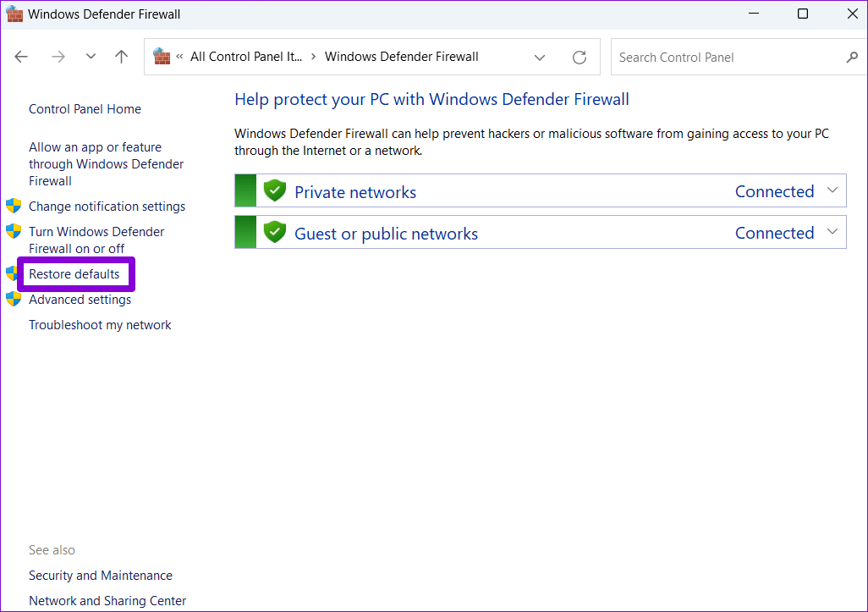868x612 pixels.
Task: Open address bar history dropdown
Action: click(x=540, y=57)
